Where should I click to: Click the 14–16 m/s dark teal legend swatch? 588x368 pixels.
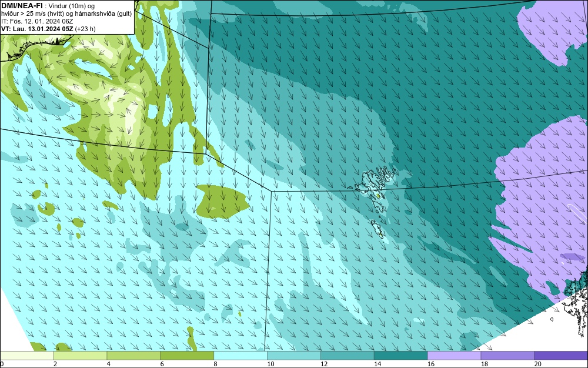pos(401,355)
